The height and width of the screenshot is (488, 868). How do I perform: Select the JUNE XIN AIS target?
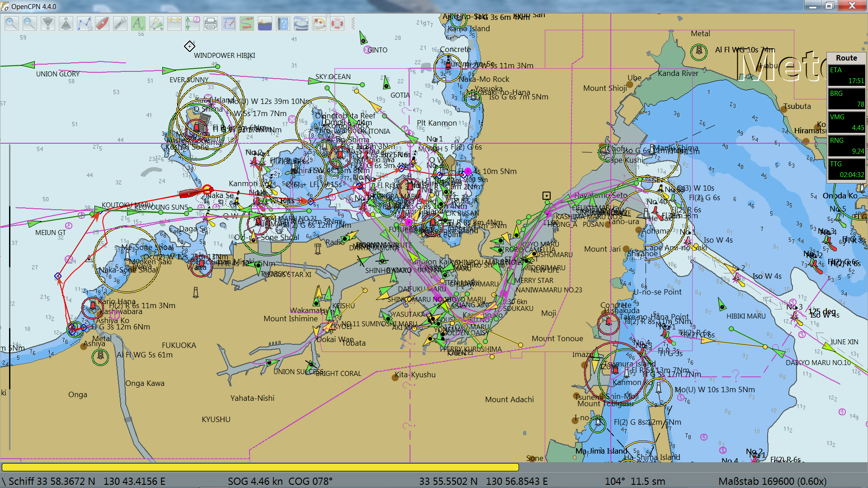click(829, 347)
